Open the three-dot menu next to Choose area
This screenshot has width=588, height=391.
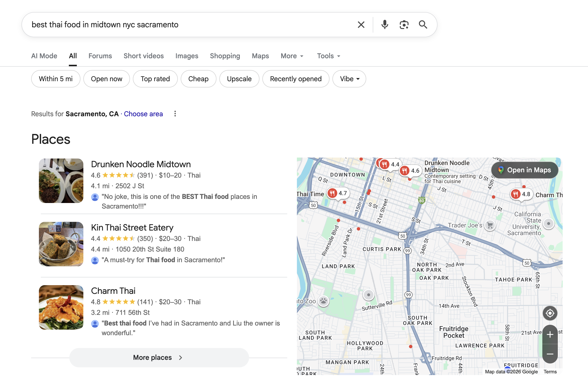pyautogui.click(x=175, y=114)
